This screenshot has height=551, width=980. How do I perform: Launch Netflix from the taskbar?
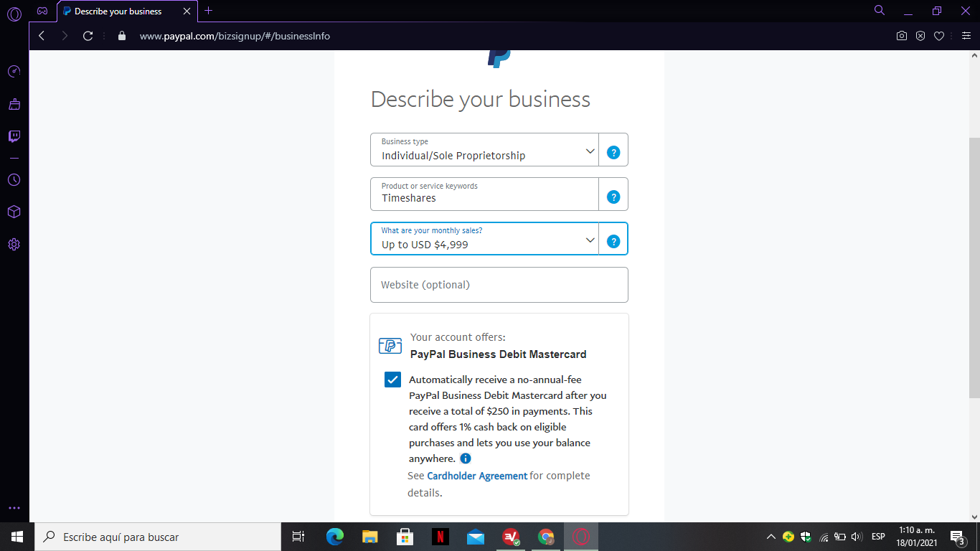click(440, 537)
